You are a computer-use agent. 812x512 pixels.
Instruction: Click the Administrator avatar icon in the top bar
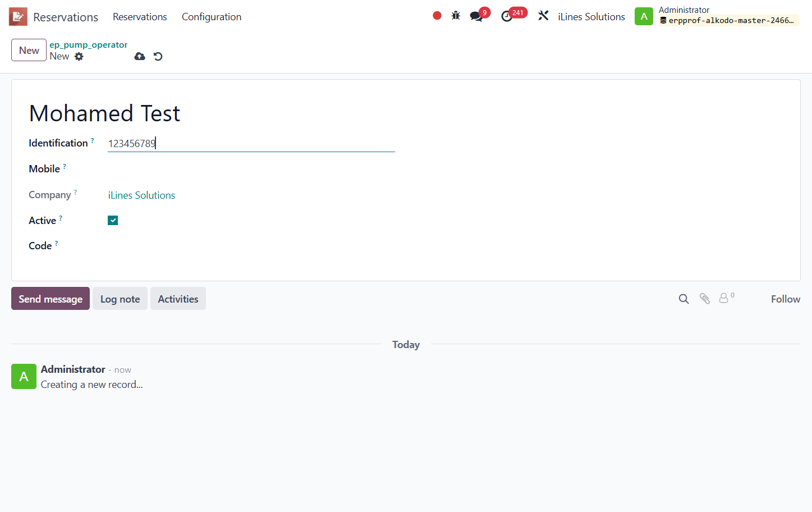point(644,16)
